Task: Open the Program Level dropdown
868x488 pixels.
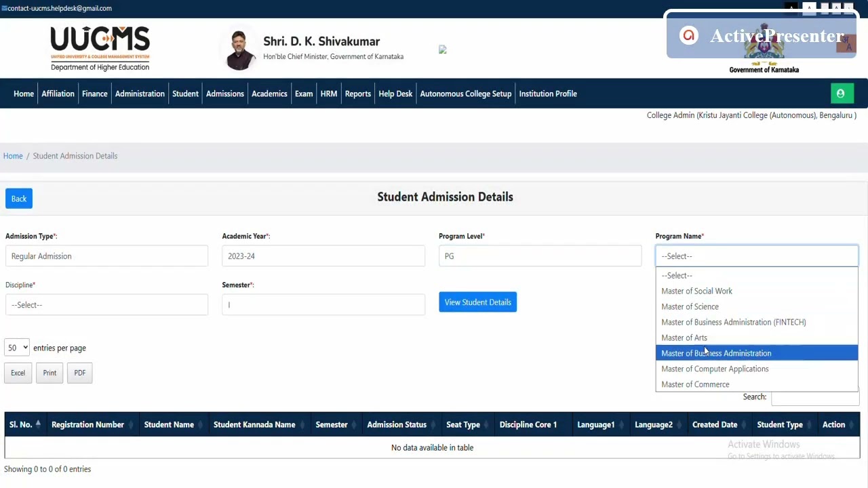Action: pos(540,256)
